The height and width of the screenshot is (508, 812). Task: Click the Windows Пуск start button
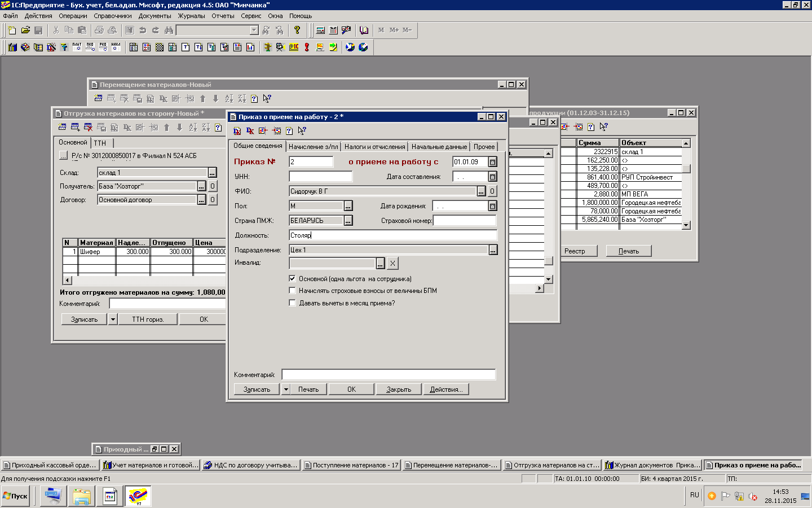coord(15,496)
